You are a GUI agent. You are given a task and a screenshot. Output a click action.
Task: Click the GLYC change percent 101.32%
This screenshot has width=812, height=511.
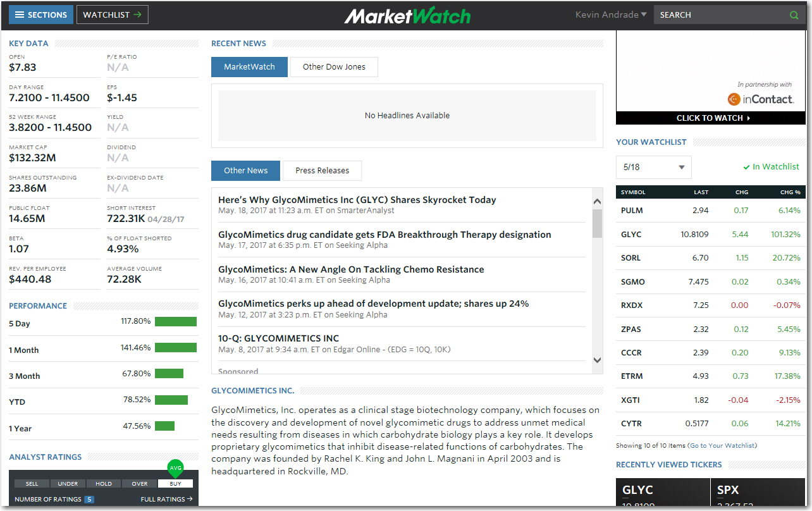786,235
